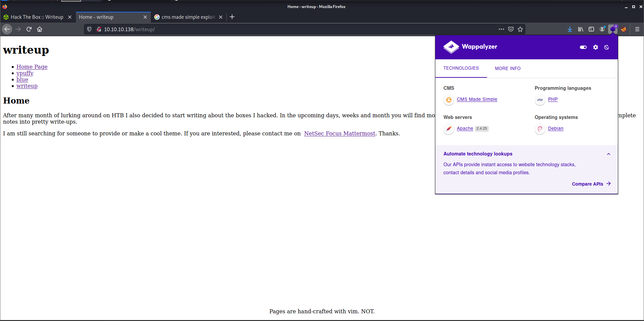Screen dimensions: 644x321
Task: Click the Apache feather icon
Action: coord(449,129)
